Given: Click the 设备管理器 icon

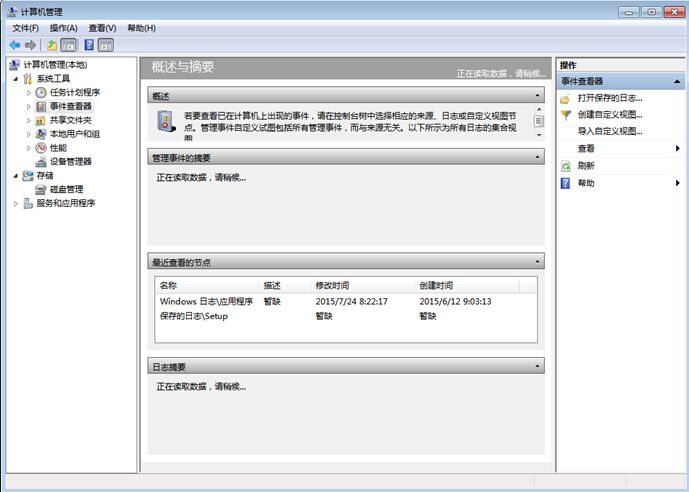Looking at the screenshot, I should pos(41,162).
